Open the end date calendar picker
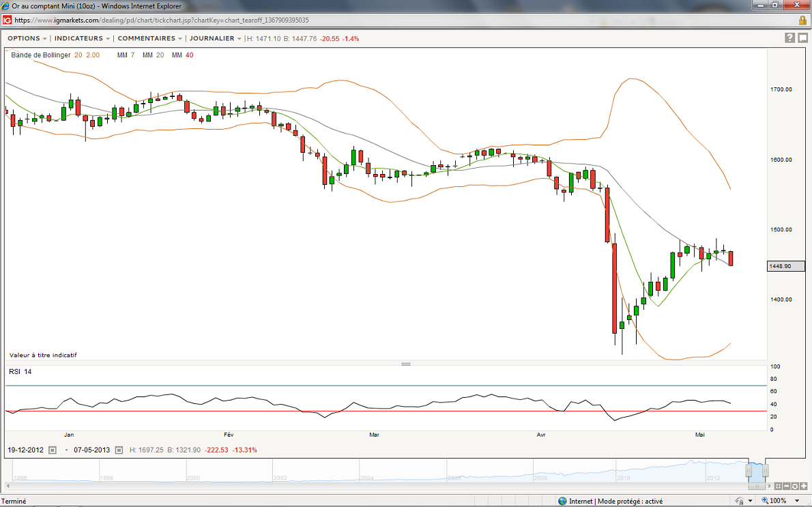This screenshot has height=507, width=812. 119,450
